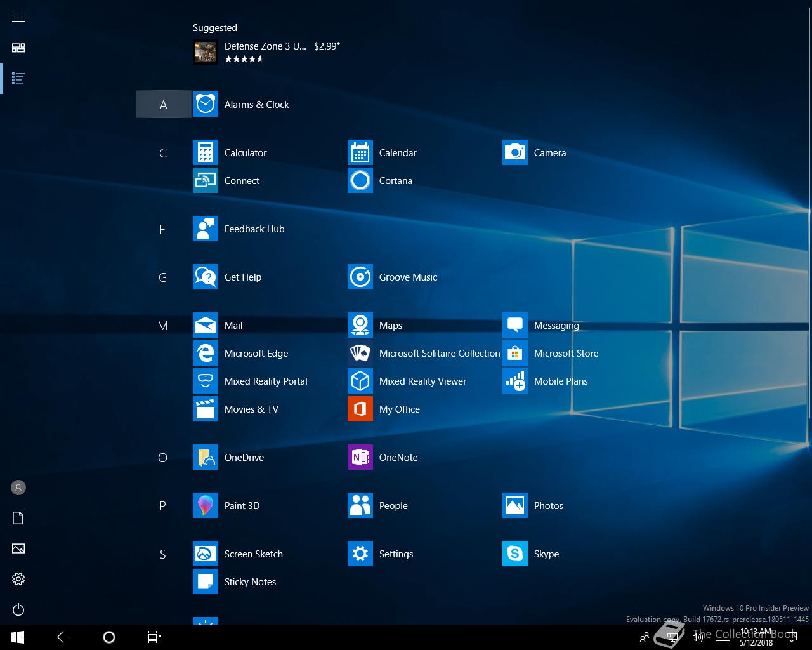Expand the Start hamburger menu

pyautogui.click(x=18, y=18)
